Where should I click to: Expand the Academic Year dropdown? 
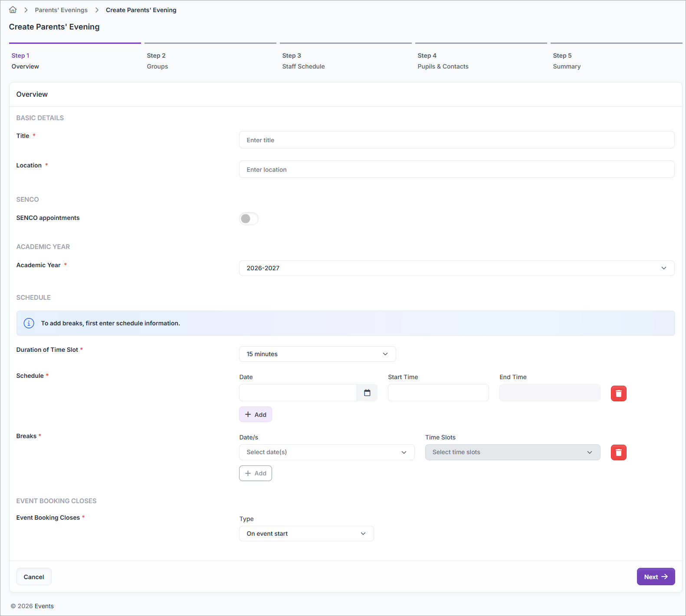tap(456, 268)
